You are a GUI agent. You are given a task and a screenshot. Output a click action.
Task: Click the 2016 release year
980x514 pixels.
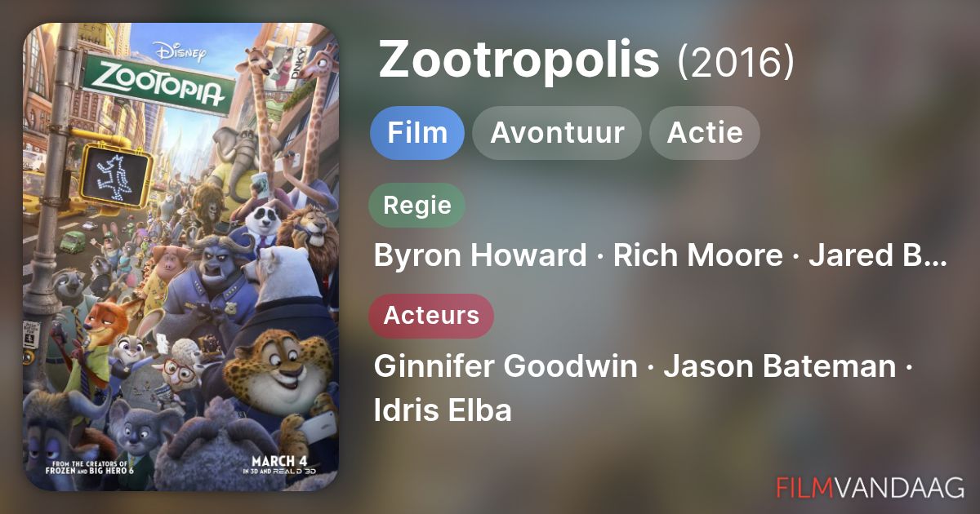(x=736, y=62)
